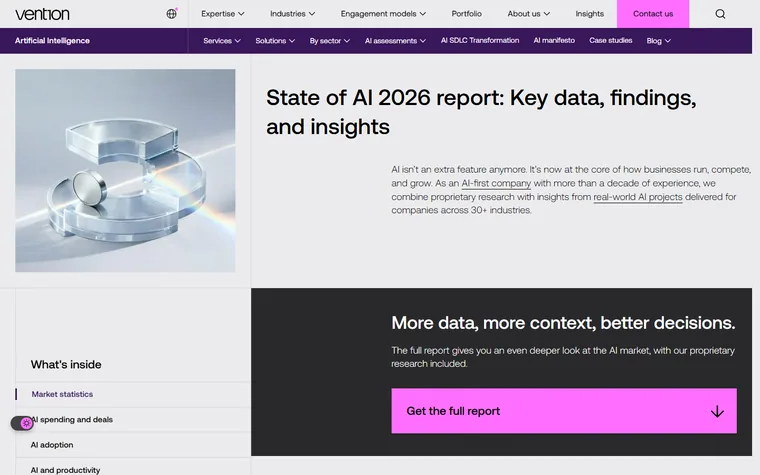Click the glass chart hero image
Image resolution: width=760 pixels, height=475 pixels.
pos(125,171)
